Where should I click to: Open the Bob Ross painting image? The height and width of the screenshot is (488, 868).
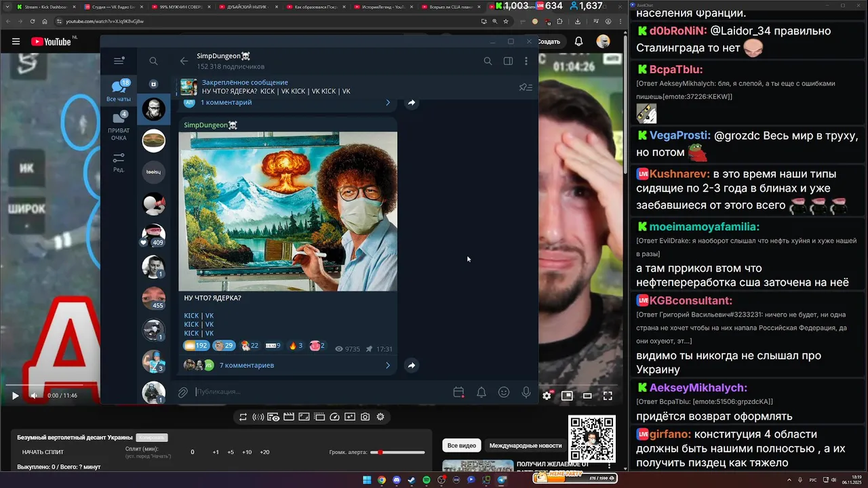tap(288, 211)
